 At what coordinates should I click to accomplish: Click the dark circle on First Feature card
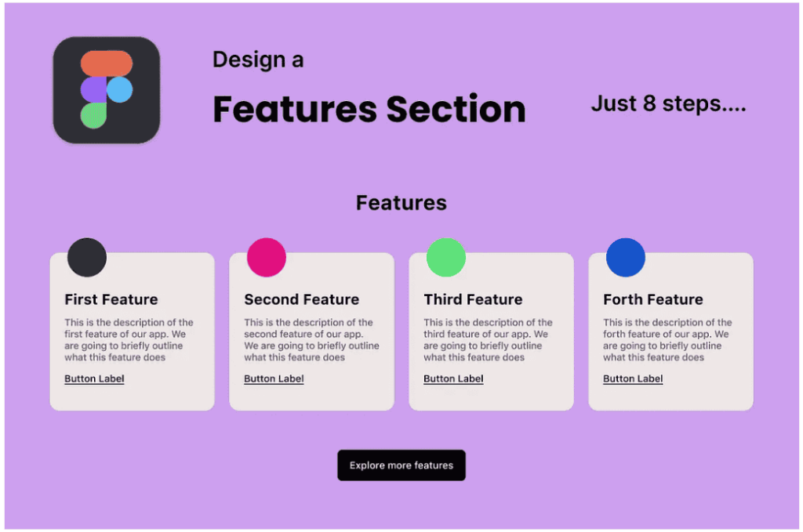coord(87,257)
